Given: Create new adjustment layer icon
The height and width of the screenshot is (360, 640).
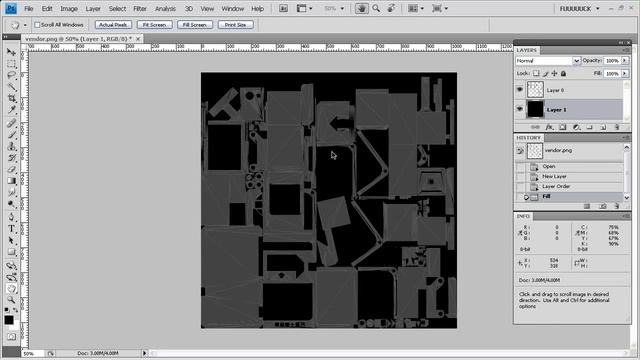Looking at the screenshot, I should click(x=576, y=127).
